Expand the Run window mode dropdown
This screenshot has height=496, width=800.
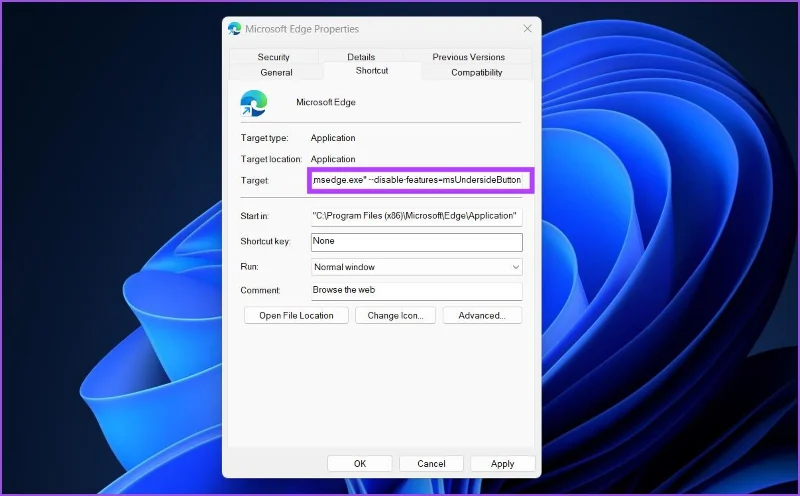(417, 267)
